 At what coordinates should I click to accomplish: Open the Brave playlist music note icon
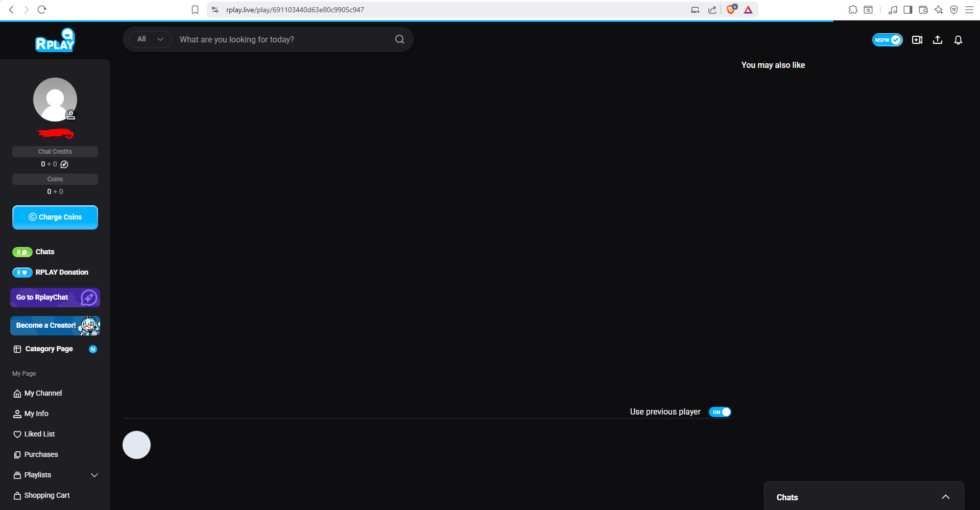tap(893, 10)
